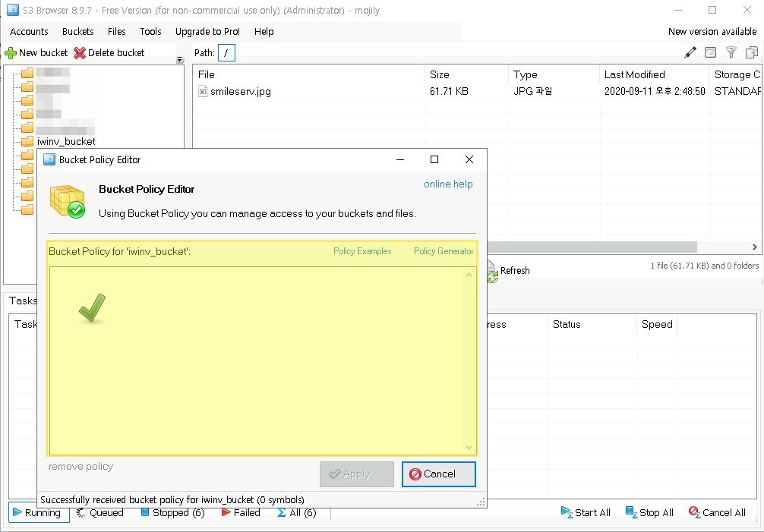
Task: Sort the file list by File column
Action: pos(309,74)
